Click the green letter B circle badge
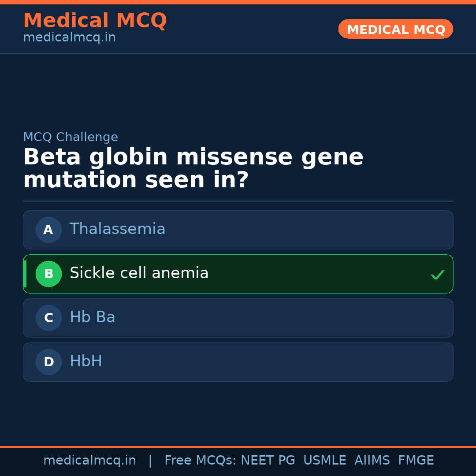 click(x=48, y=274)
